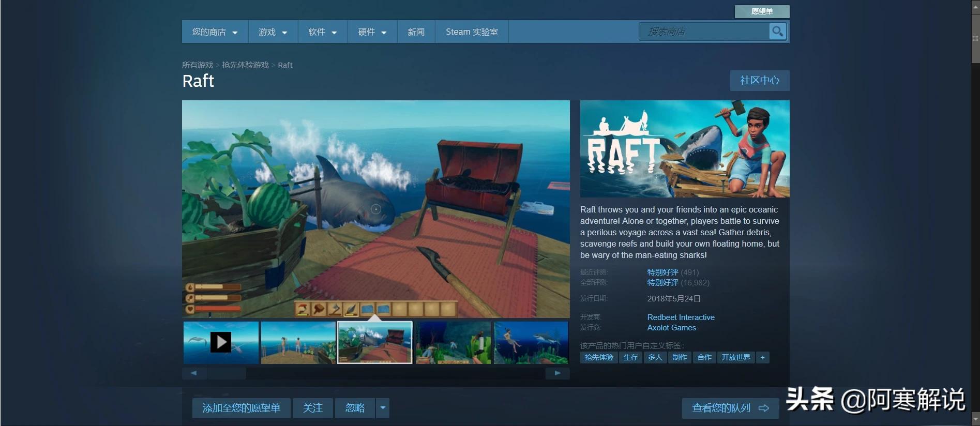This screenshot has width=980, height=426.
Task: Expand the 软件 dropdown menu
Action: pos(322,32)
